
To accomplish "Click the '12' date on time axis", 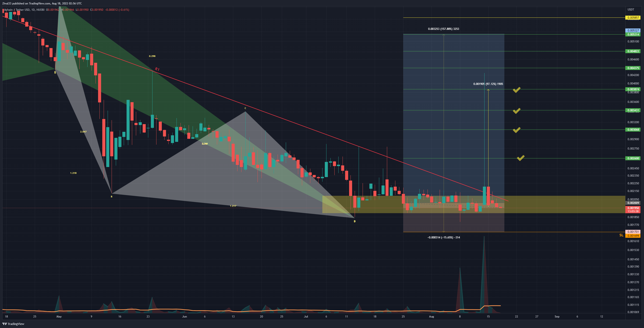I will [601, 317].
